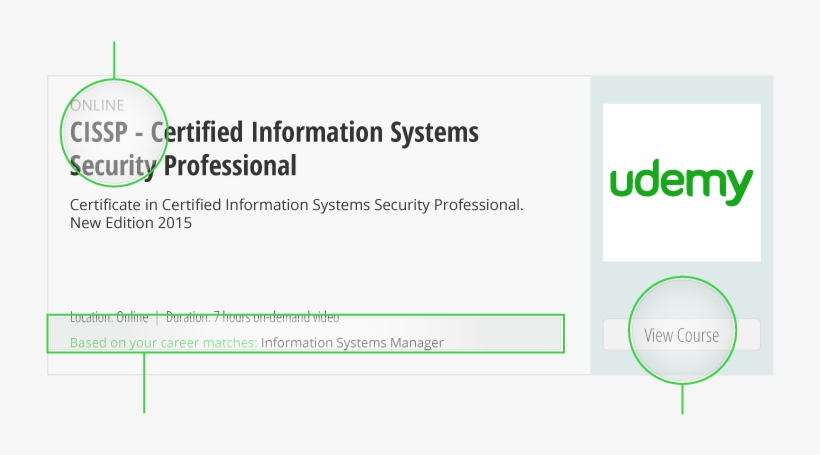Click the View Course button

point(681,335)
